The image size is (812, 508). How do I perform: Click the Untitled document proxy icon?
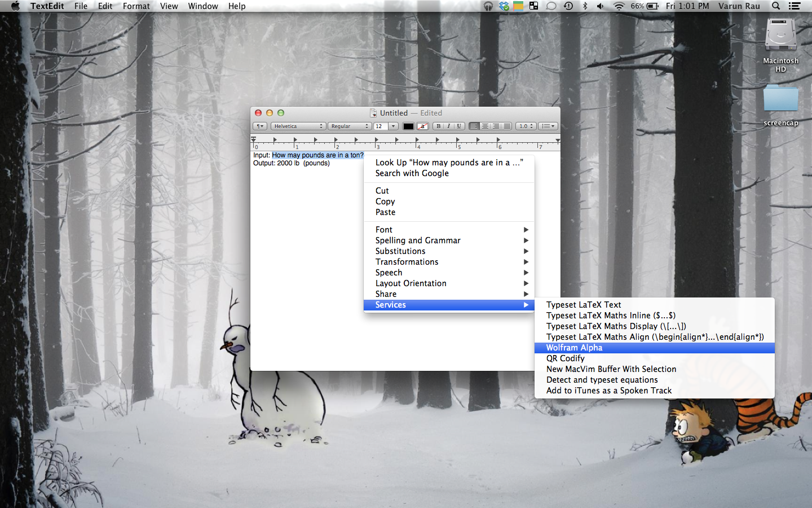click(373, 113)
